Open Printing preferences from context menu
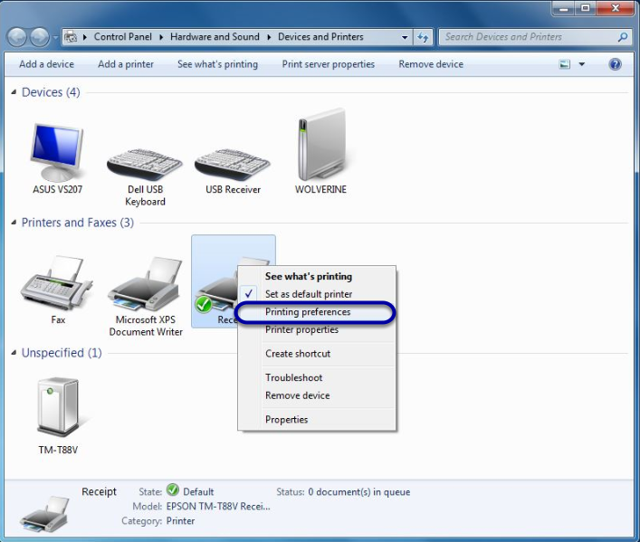The image size is (640, 542). tap(317, 312)
